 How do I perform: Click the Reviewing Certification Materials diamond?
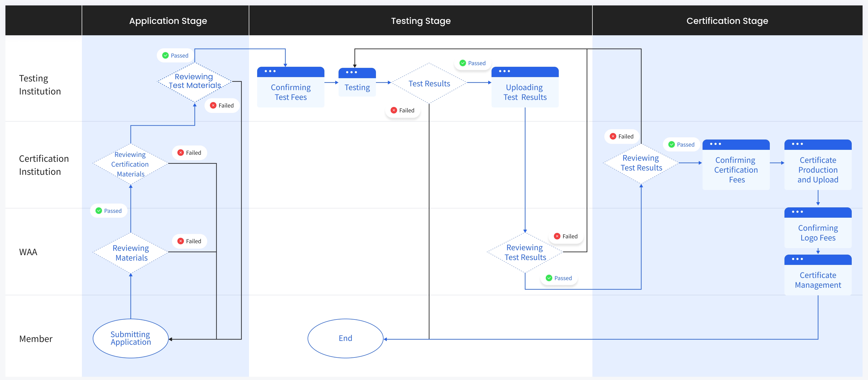click(130, 164)
